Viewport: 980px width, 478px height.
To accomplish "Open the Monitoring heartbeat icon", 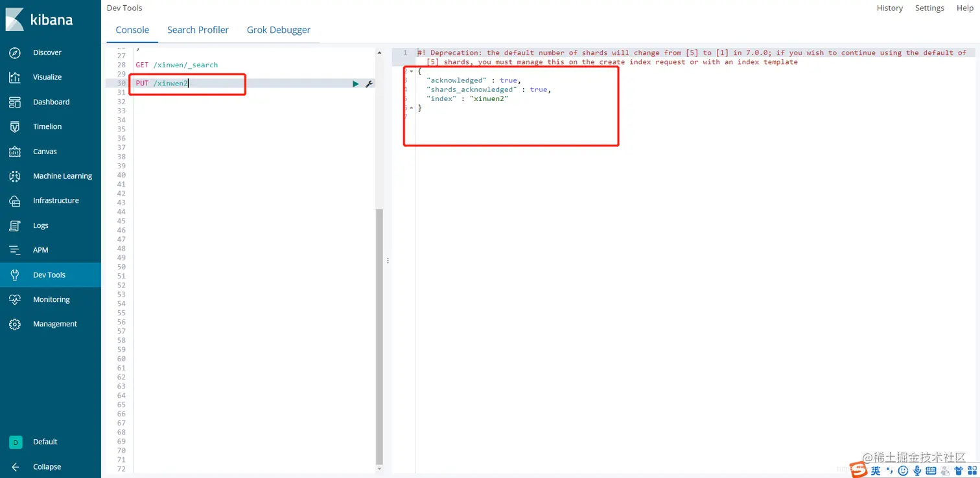I will (x=15, y=300).
